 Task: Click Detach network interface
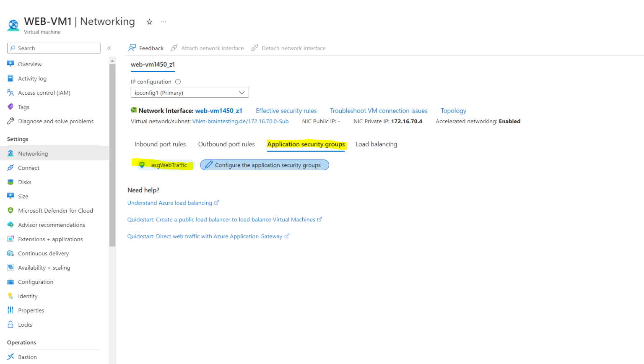288,48
